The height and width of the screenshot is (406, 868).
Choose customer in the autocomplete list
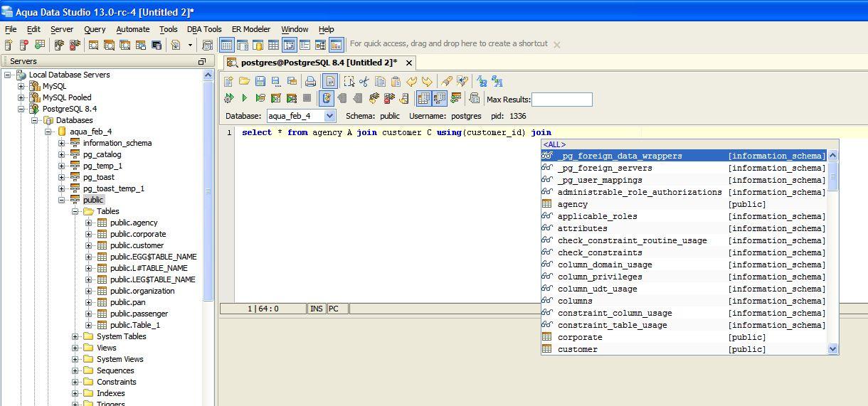click(684, 349)
